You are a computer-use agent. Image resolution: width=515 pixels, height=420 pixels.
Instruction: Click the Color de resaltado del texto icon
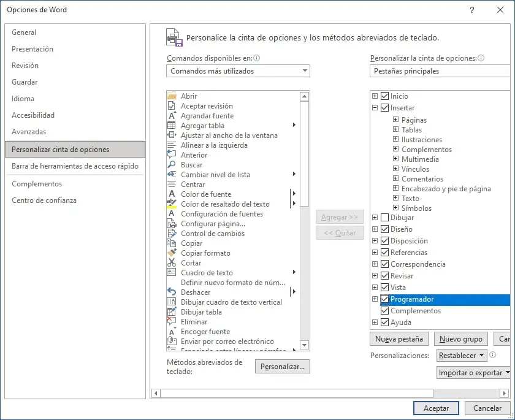pyautogui.click(x=172, y=204)
